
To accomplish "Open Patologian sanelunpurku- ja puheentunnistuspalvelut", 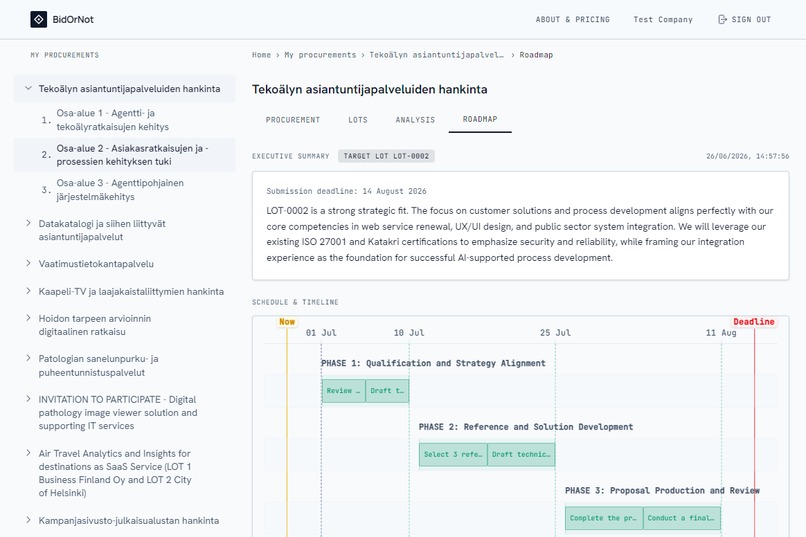I will click(x=98, y=365).
